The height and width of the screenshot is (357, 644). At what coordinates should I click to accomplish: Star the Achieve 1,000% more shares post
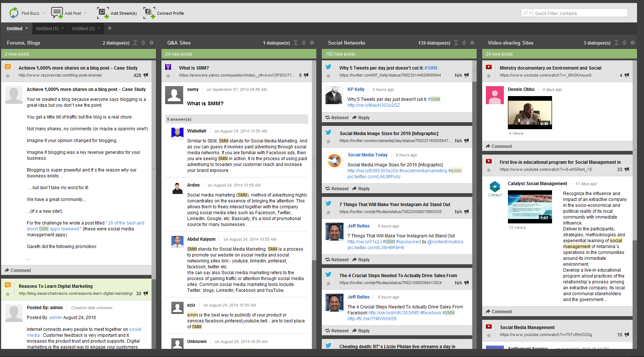pyautogui.click(x=8, y=76)
